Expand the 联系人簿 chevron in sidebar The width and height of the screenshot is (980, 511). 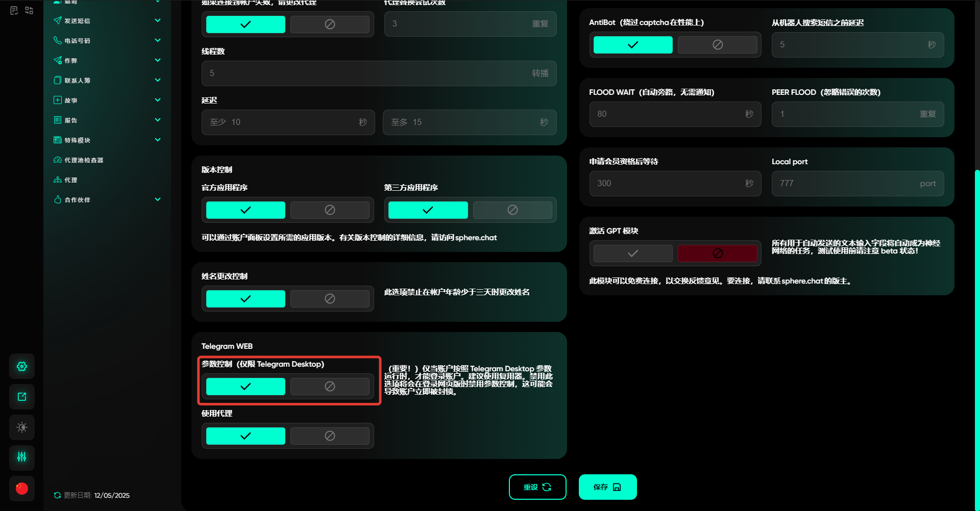tap(158, 80)
